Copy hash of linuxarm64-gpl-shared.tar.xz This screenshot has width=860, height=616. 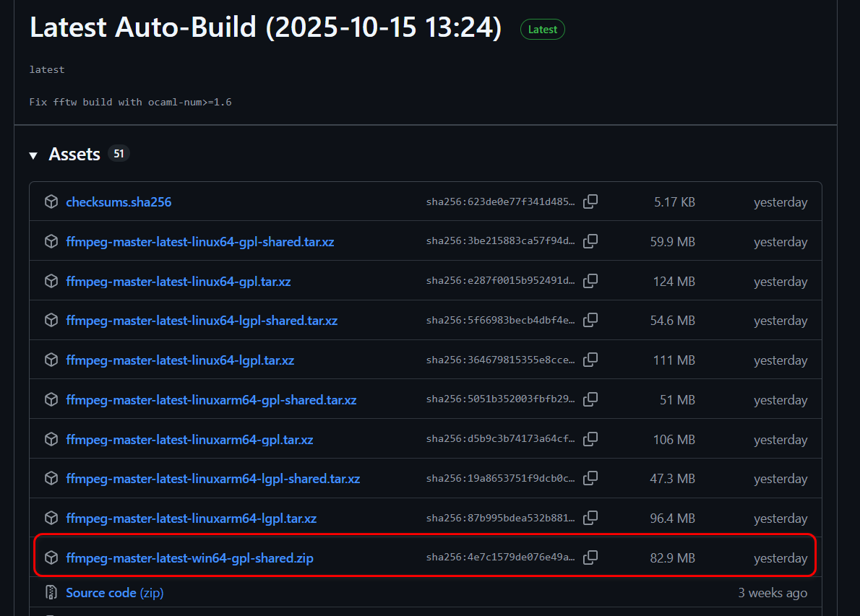point(590,399)
